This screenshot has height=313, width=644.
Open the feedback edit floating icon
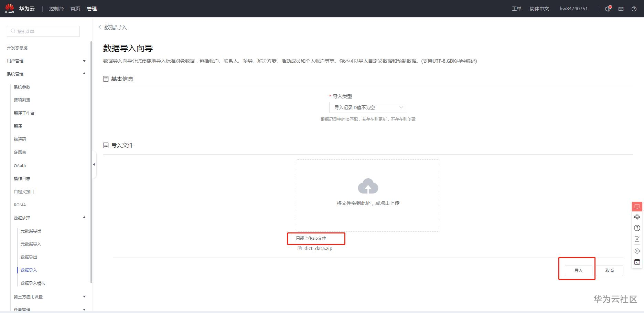[x=637, y=239]
